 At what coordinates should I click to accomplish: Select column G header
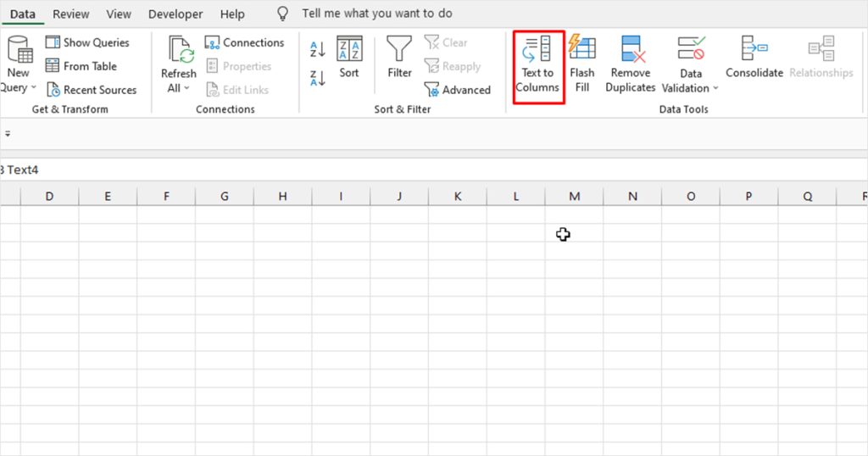pyautogui.click(x=224, y=196)
